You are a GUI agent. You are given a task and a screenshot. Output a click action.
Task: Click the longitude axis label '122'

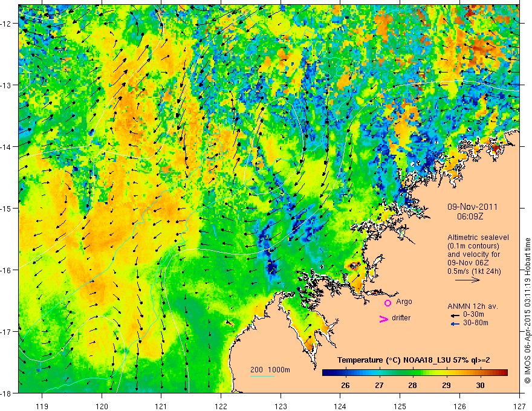click(x=221, y=406)
